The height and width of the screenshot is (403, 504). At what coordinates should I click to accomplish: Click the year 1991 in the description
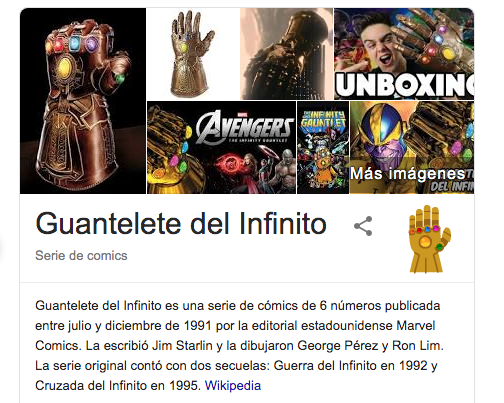(x=198, y=326)
